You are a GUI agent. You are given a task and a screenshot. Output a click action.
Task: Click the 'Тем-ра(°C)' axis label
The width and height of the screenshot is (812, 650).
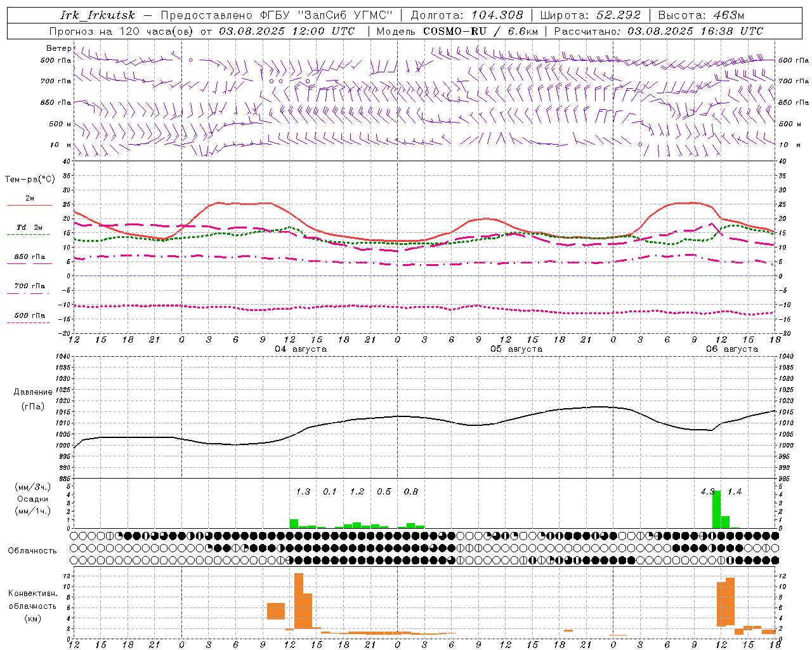click(30, 180)
